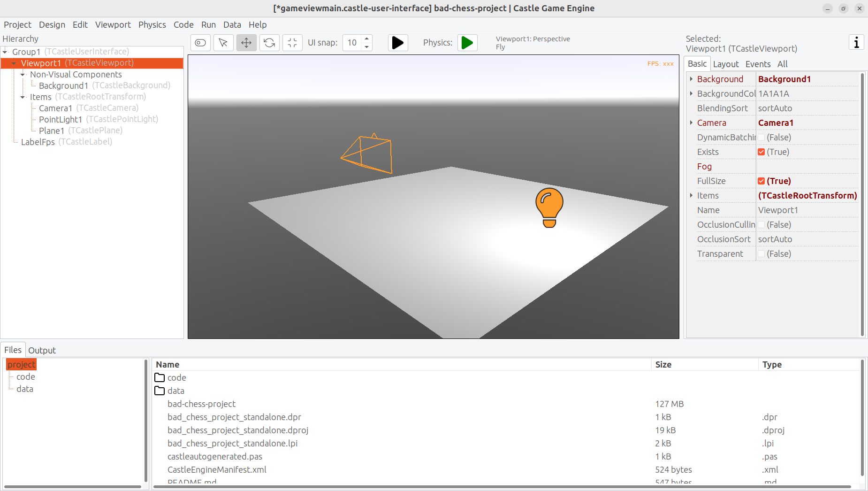
Task: Select bad_chess_project_standalone.lpi file
Action: (232, 443)
